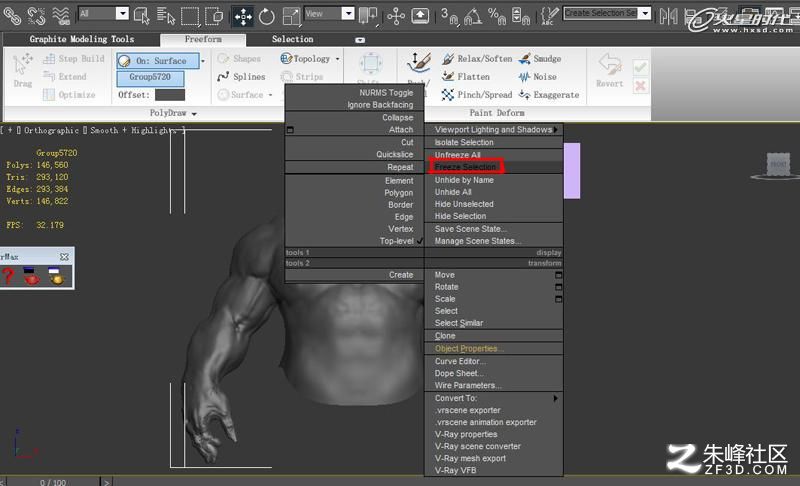Click the Unlink Selection icon
Viewport: 800px width, 486px height.
(x=36, y=16)
